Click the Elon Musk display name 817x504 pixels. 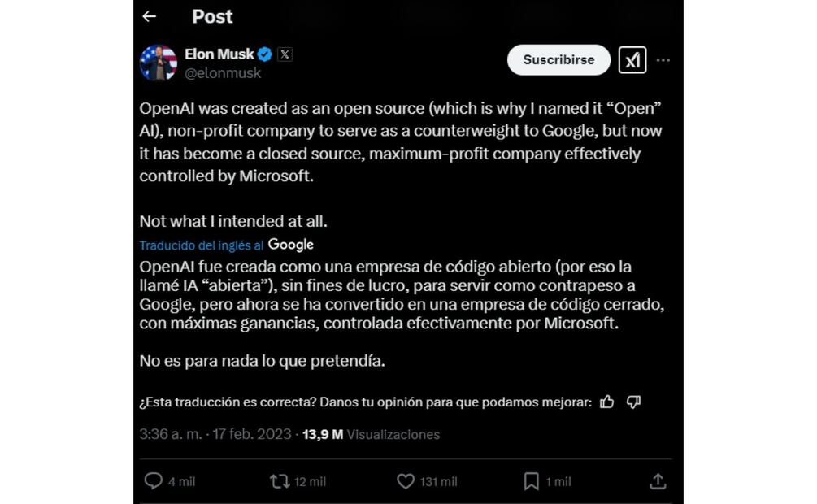click(x=219, y=54)
